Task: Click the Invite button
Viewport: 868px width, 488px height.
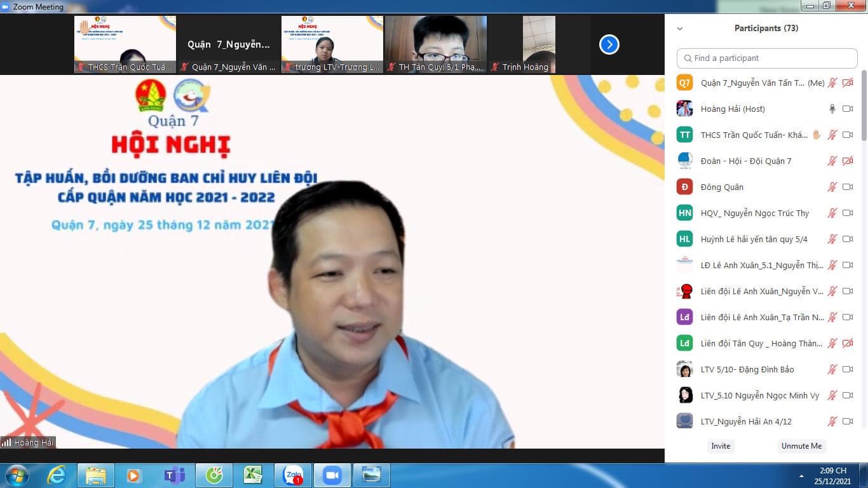Action: 721,446
